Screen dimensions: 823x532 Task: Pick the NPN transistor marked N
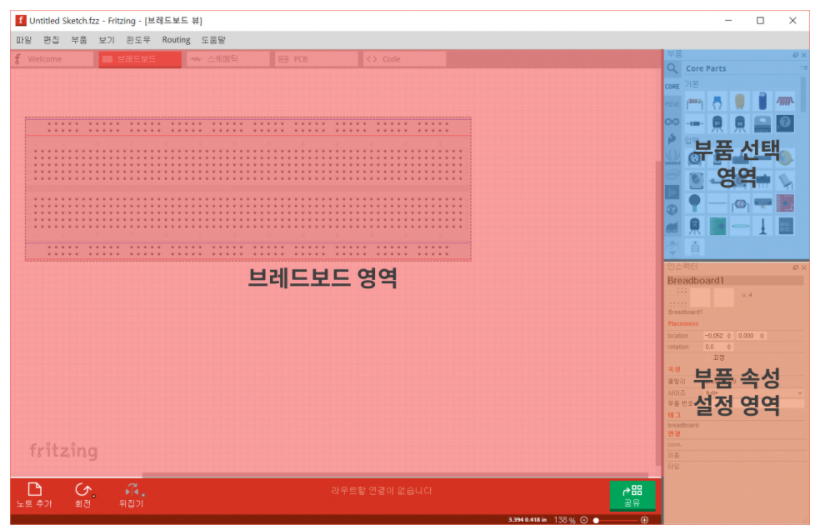[x=740, y=124]
